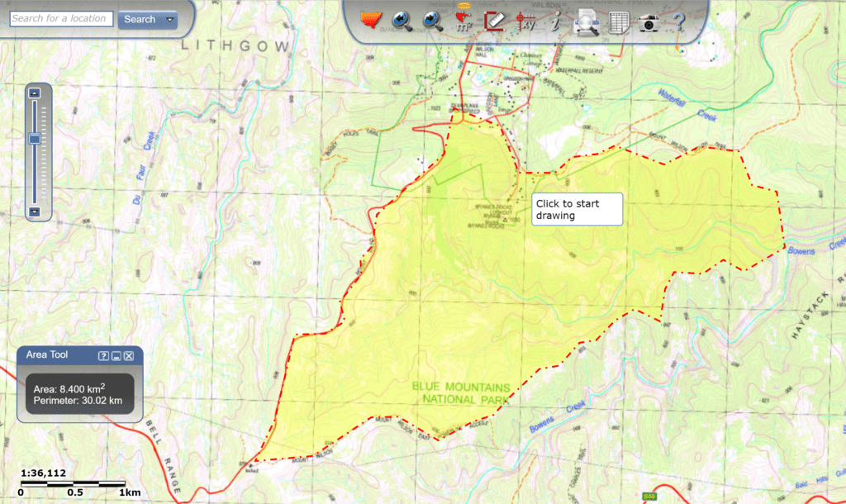Click the zoom out arrow on slider
This screenshot has height=504, width=846.
pyautogui.click(x=35, y=212)
